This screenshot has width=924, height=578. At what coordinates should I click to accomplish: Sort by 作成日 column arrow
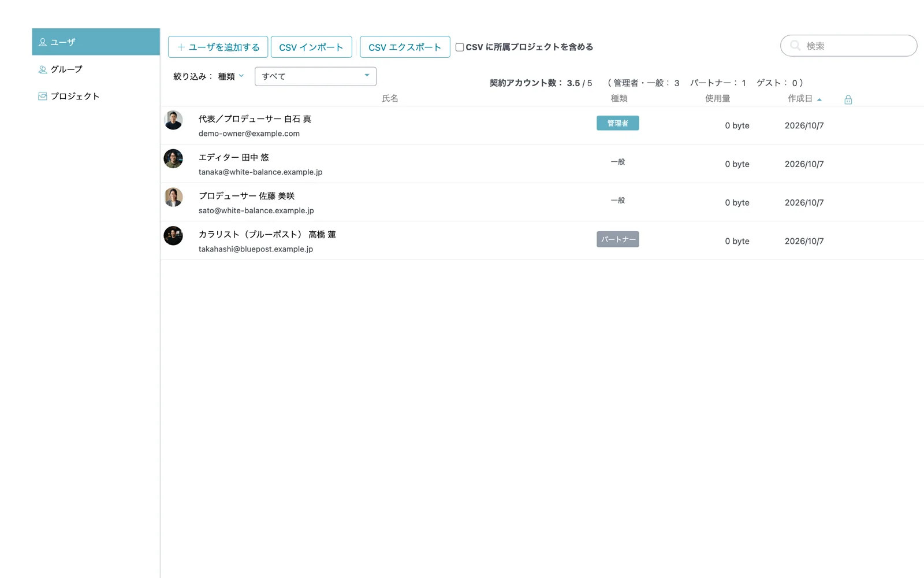819,99
